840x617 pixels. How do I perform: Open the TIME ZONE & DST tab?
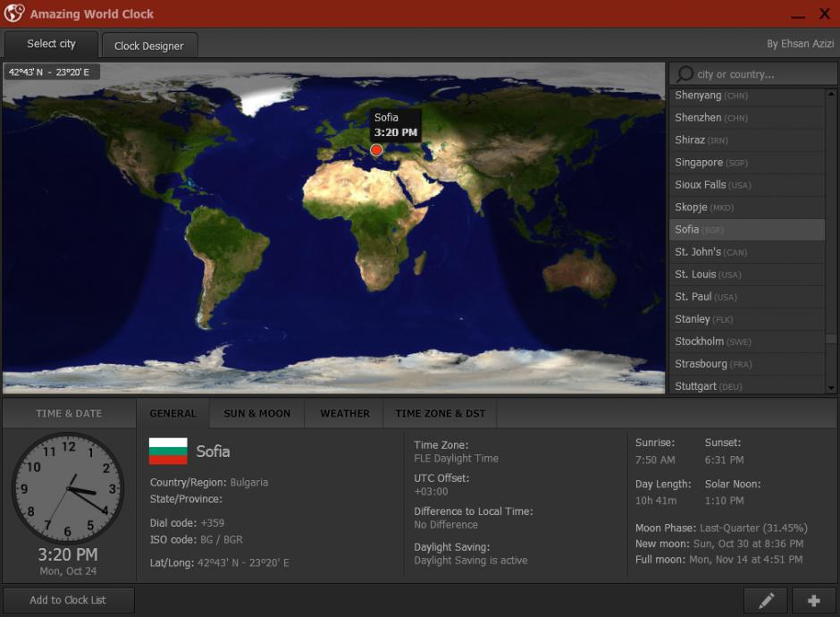pos(441,413)
